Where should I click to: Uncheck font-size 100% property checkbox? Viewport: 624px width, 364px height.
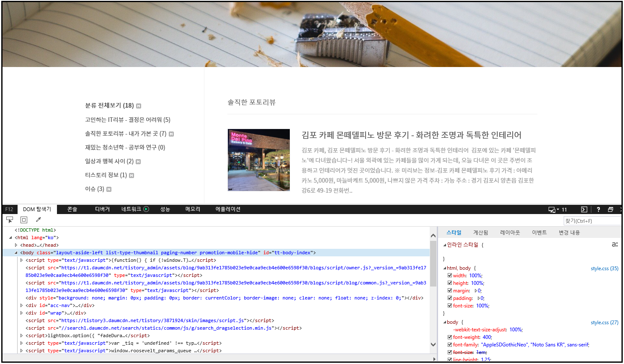pyautogui.click(x=450, y=306)
